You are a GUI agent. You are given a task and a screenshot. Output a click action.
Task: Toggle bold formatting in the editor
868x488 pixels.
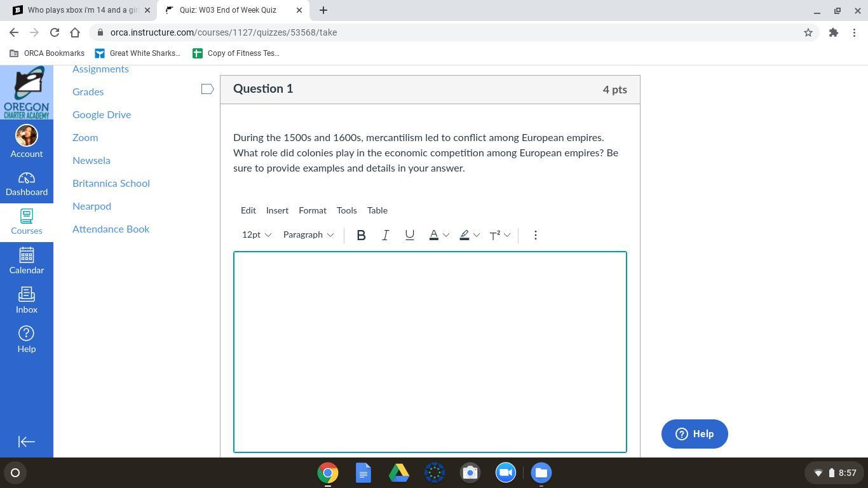361,235
